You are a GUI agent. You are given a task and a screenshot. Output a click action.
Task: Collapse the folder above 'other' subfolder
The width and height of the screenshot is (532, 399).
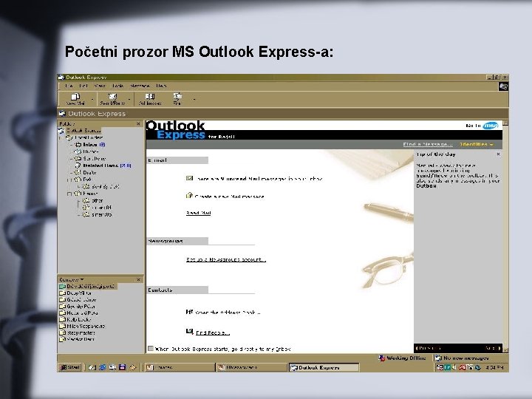point(69,194)
